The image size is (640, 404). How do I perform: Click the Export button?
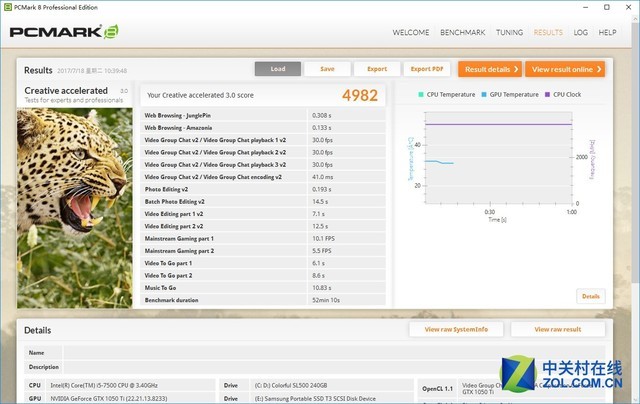click(377, 69)
